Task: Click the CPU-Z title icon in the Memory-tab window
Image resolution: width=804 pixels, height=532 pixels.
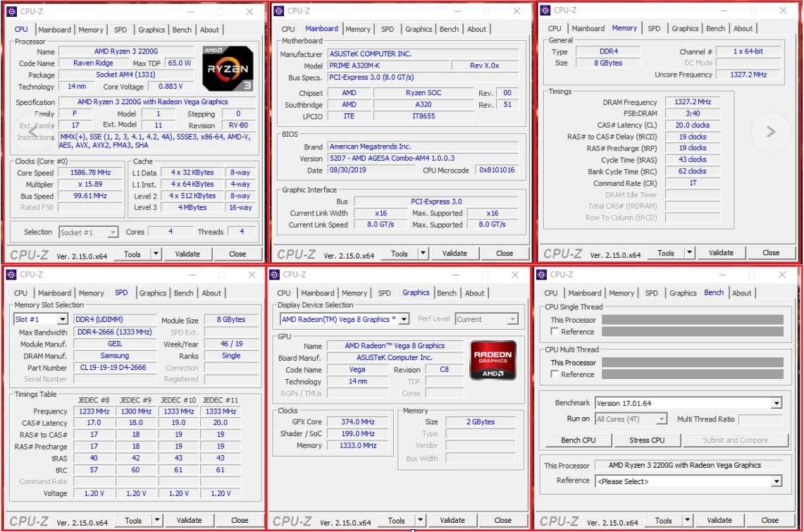Action: pos(545,11)
